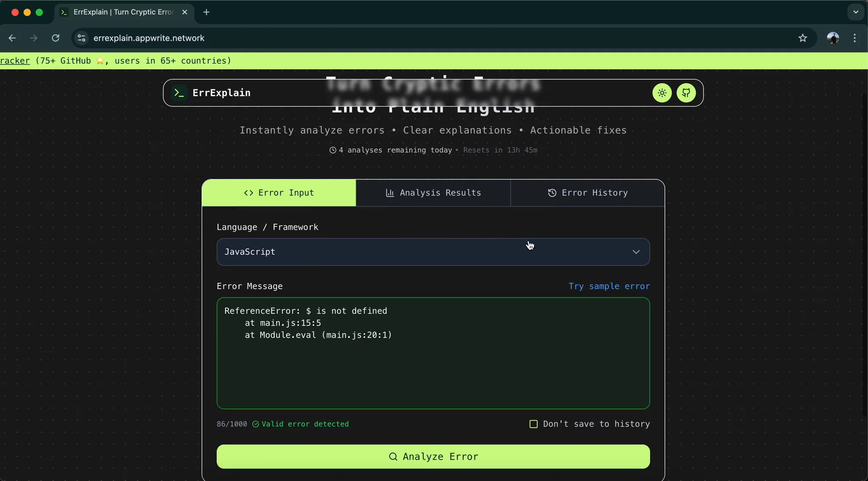The width and height of the screenshot is (868, 481).
Task: Switch to the Analysis Results tab
Action: click(x=433, y=193)
